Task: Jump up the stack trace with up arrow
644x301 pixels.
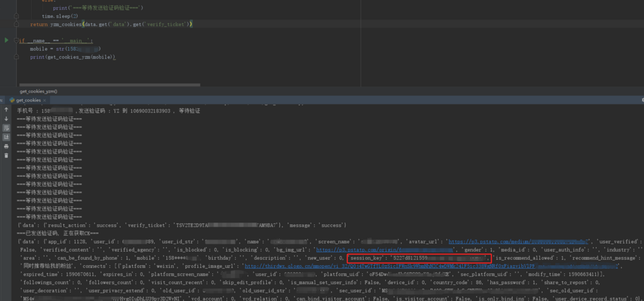Action: 6,110
